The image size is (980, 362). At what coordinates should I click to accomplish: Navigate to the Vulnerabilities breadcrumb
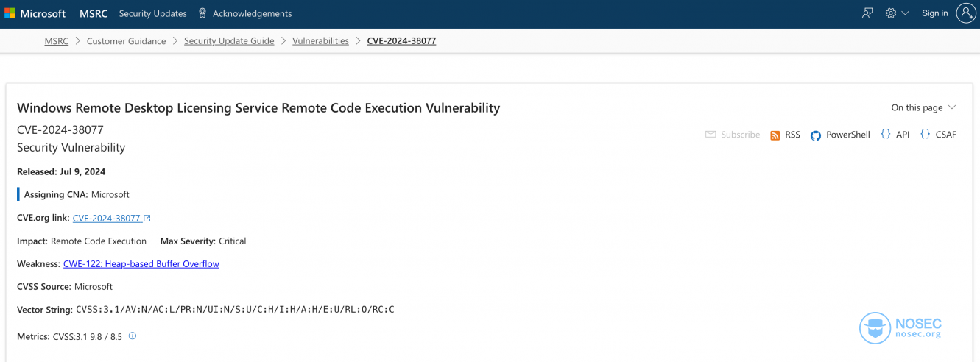click(x=320, y=41)
